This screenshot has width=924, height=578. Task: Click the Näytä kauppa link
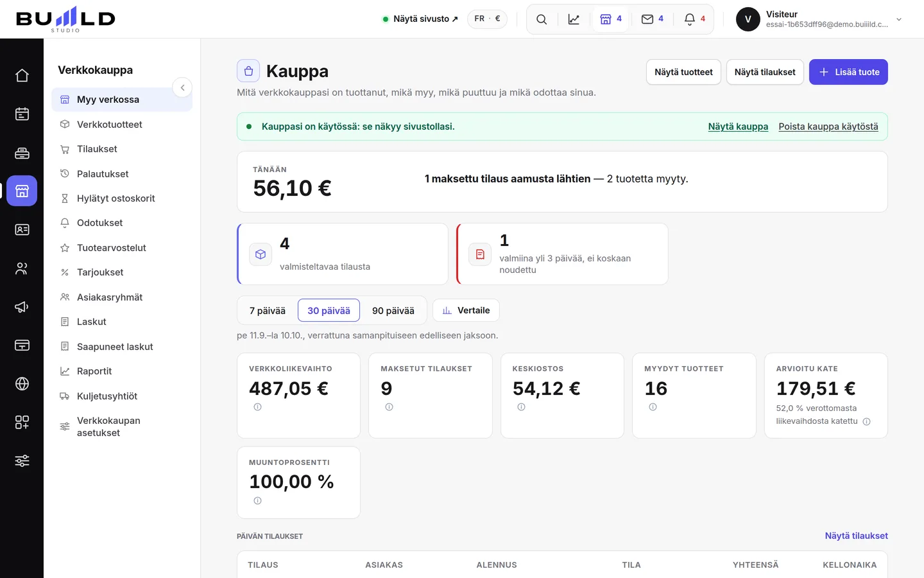point(738,127)
